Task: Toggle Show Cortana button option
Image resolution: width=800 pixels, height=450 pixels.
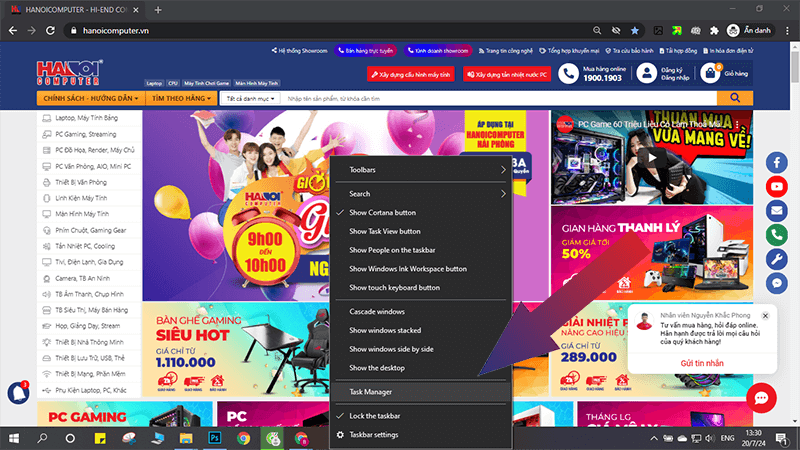Action: pyautogui.click(x=422, y=212)
